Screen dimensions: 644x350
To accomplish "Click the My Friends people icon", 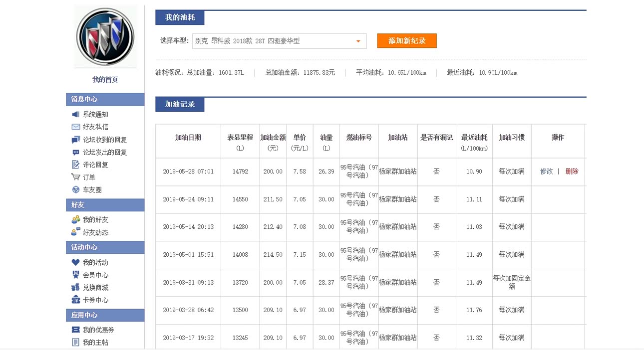I will pos(76,219).
